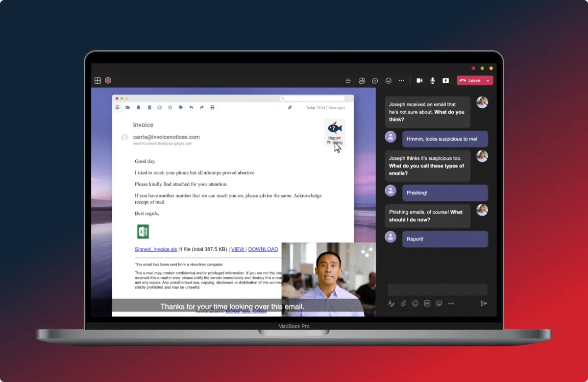
Task: Click the reactions smiley in meeting toolbar
Action: (389, 81)
